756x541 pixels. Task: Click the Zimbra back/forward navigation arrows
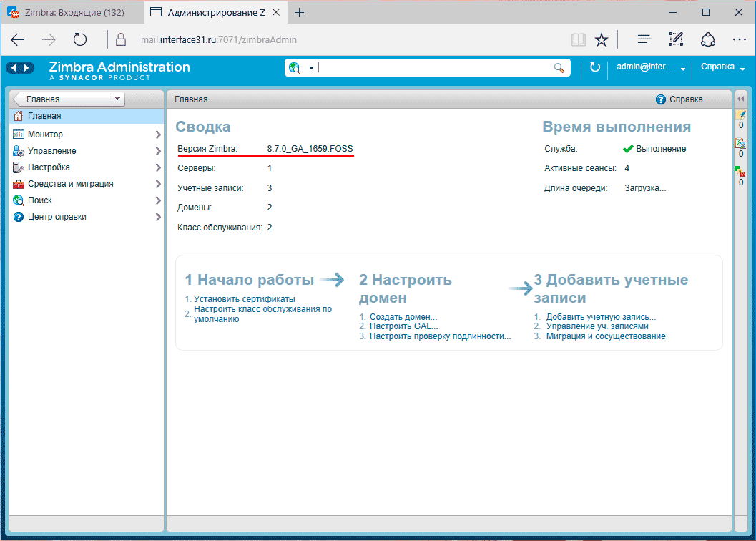point(20,67)
